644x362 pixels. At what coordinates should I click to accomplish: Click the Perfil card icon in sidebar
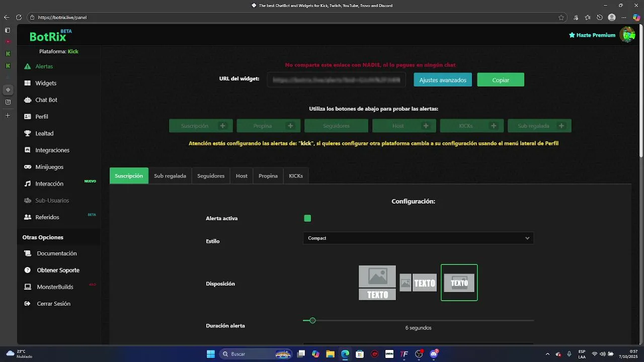click(x=28, y=117)
